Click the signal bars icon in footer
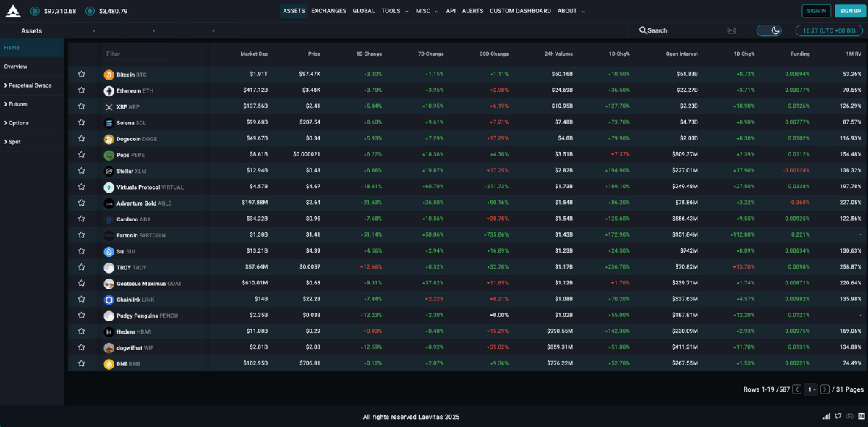 pos(827,416)
